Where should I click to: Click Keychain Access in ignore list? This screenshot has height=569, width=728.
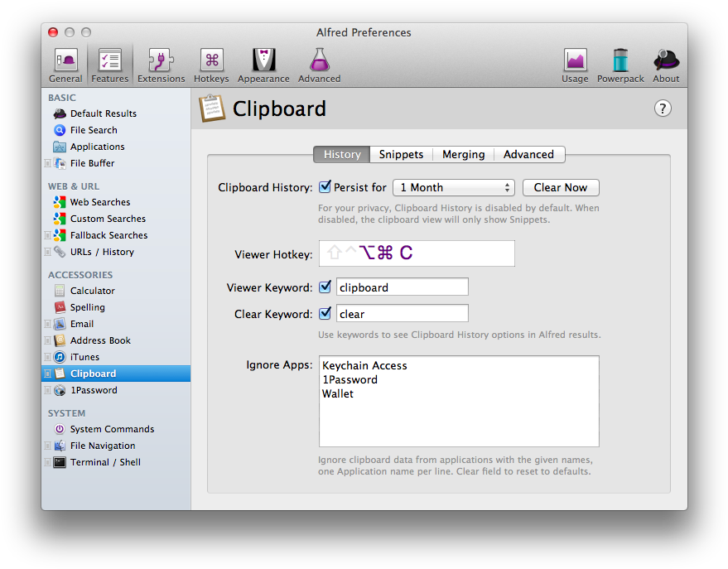(364, 366)
